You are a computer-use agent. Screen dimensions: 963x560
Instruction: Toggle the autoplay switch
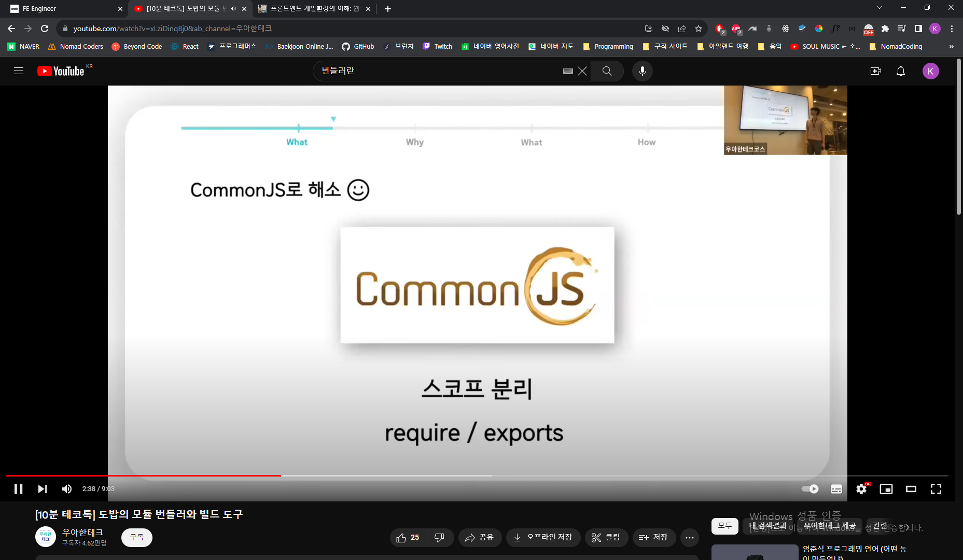(x=810, y=489)
